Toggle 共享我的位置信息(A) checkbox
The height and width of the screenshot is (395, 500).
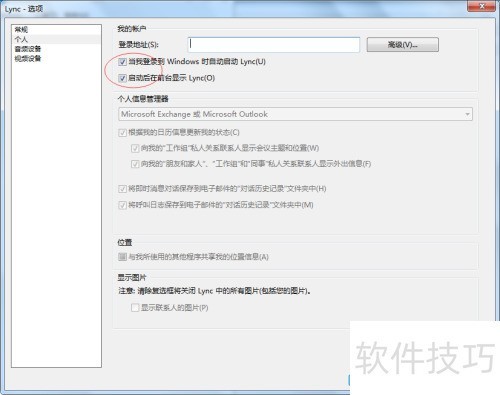[122, 257]
